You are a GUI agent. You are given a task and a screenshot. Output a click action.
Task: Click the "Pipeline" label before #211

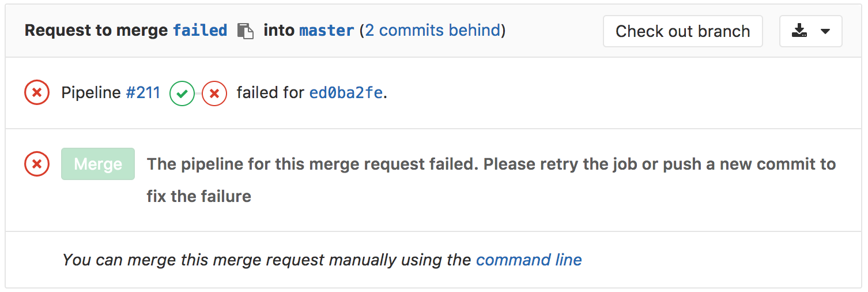click(x=91, y=93)
